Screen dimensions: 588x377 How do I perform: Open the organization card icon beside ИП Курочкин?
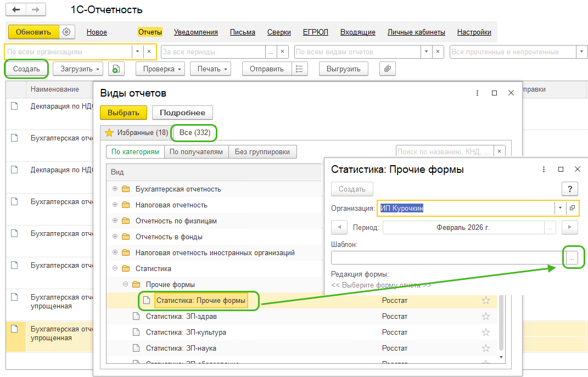click(573, 208)
